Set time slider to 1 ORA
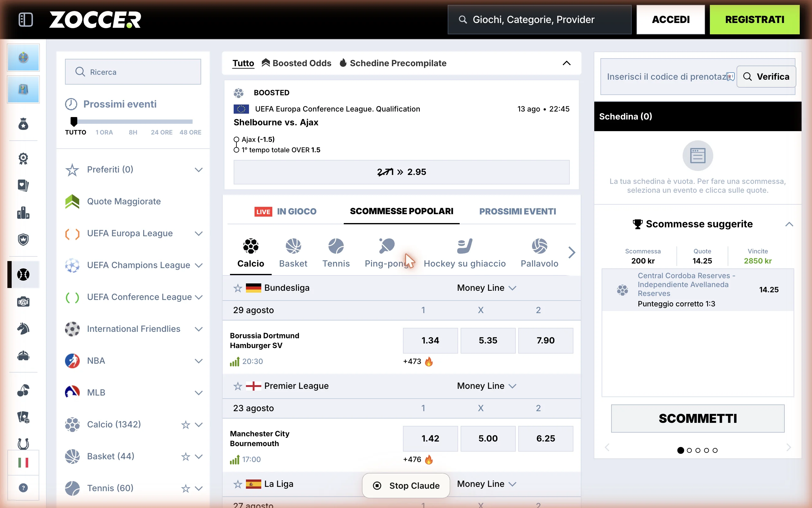Image resolution: width=812 pixels, height=508 pixels. [104, 132]
